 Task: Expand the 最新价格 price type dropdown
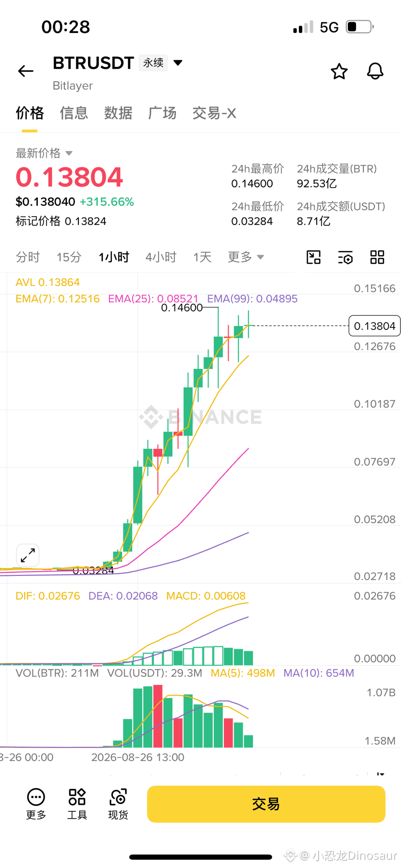(x=69, y=153)
